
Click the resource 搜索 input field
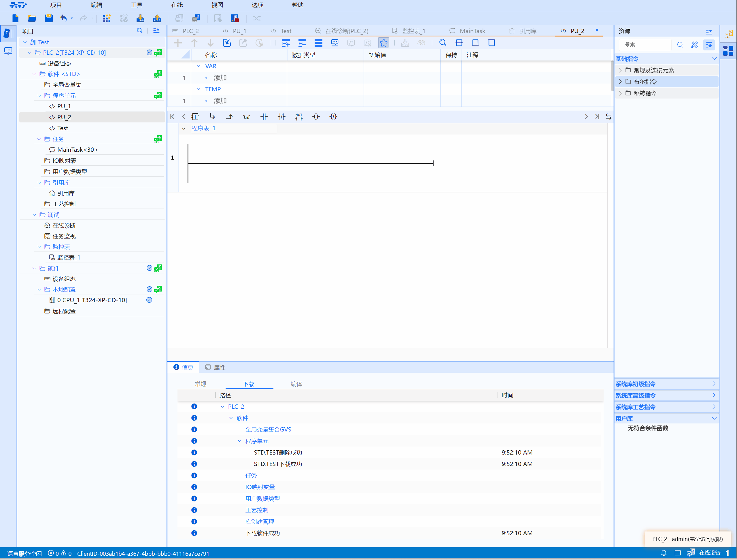pos(645,45)
